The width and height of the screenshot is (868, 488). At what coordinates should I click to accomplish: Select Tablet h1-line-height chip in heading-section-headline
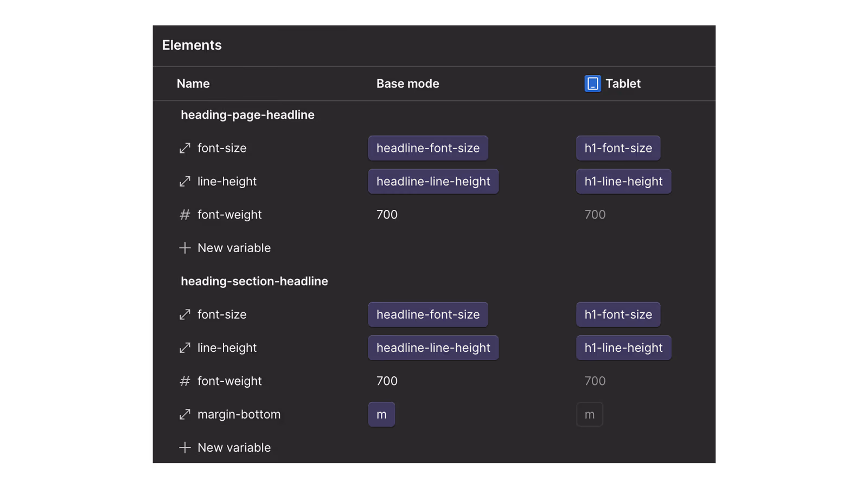(624, 348)
